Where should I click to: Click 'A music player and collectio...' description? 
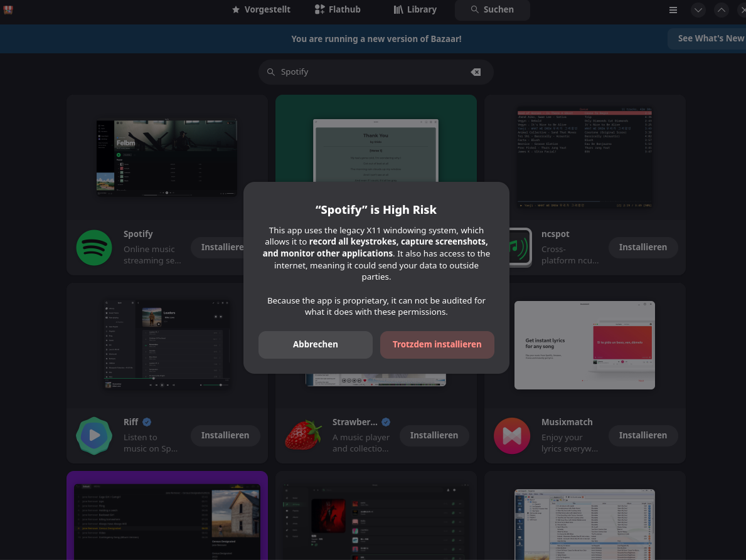click(361, 443)
